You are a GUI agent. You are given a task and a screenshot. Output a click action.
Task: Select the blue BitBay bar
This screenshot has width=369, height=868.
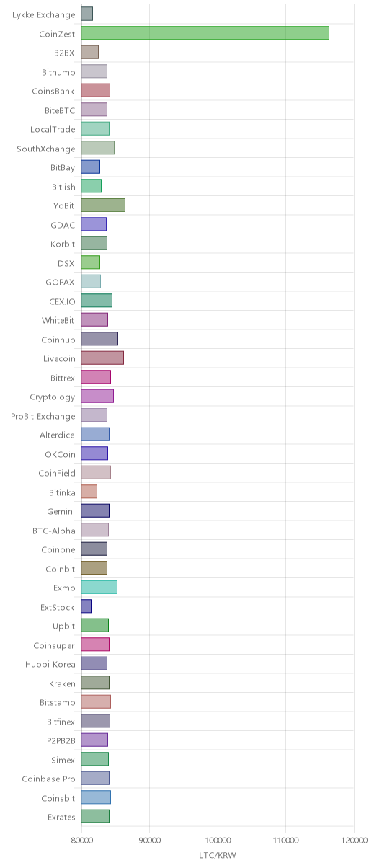[91, 167]
